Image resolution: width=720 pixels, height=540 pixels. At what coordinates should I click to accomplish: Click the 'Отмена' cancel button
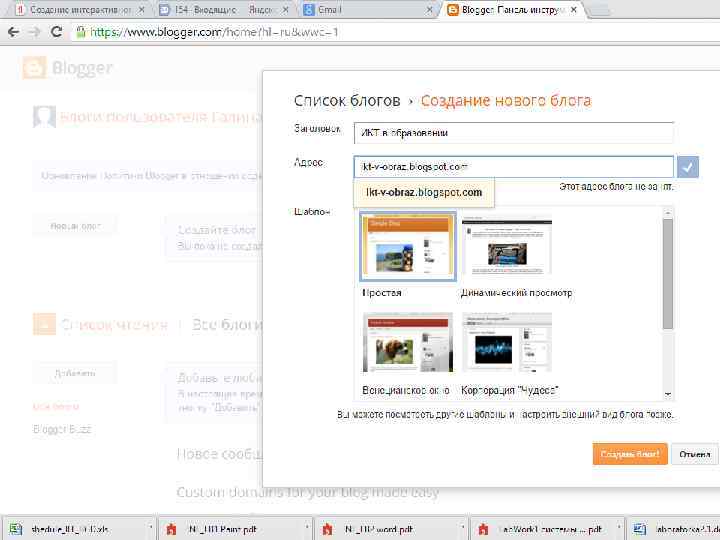694,454
